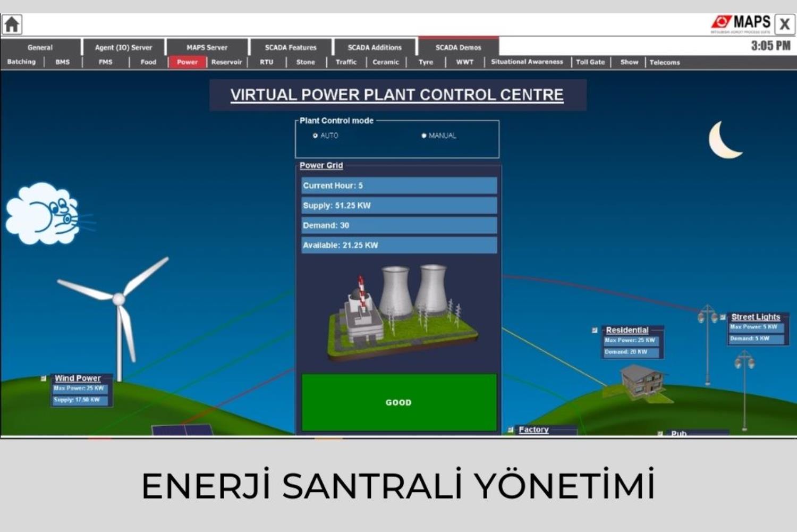Click Wind Power Max Power 25 KW
The image size is (797, 532).
[80, 389]
